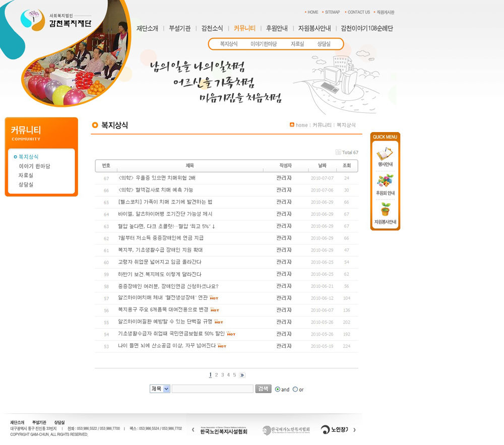
Task: Click the search keyword input field
Action: tap(212, 389)
